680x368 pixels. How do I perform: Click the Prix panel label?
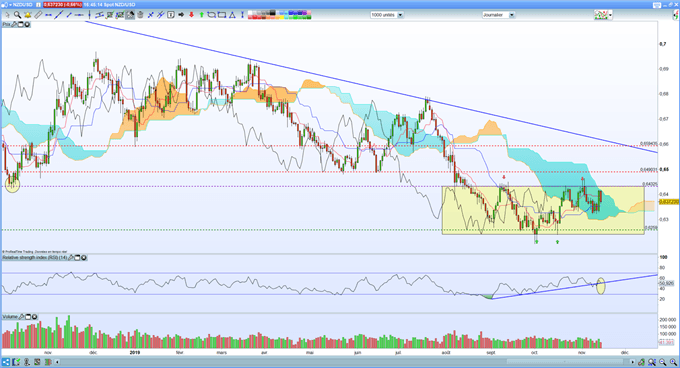click(x=7, y=25)
